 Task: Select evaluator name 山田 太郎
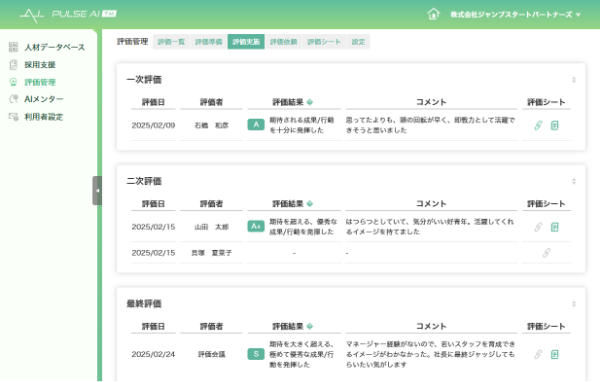(212, 227)
